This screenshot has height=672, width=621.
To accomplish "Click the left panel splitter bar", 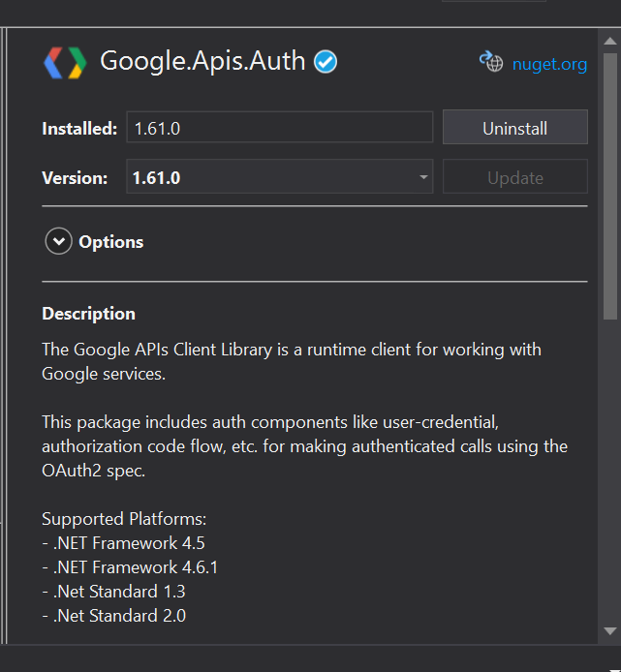I will coord(4,336).
